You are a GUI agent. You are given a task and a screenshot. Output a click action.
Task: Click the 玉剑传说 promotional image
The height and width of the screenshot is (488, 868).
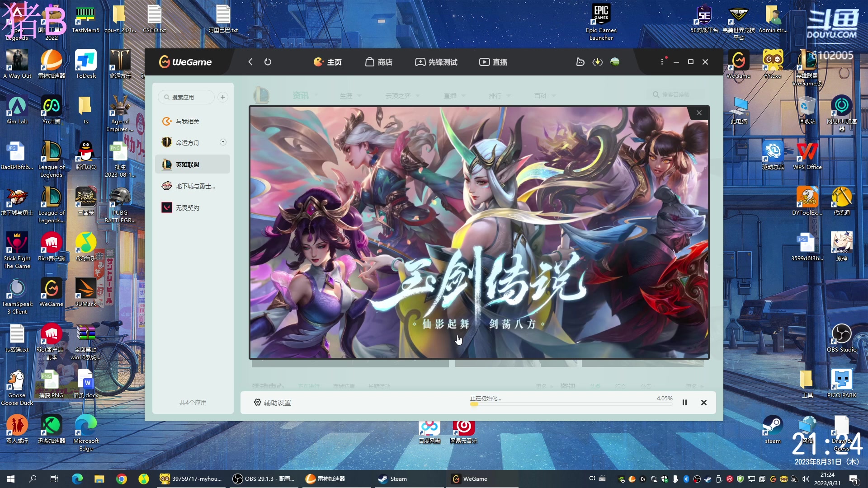(x=479, y=233)
